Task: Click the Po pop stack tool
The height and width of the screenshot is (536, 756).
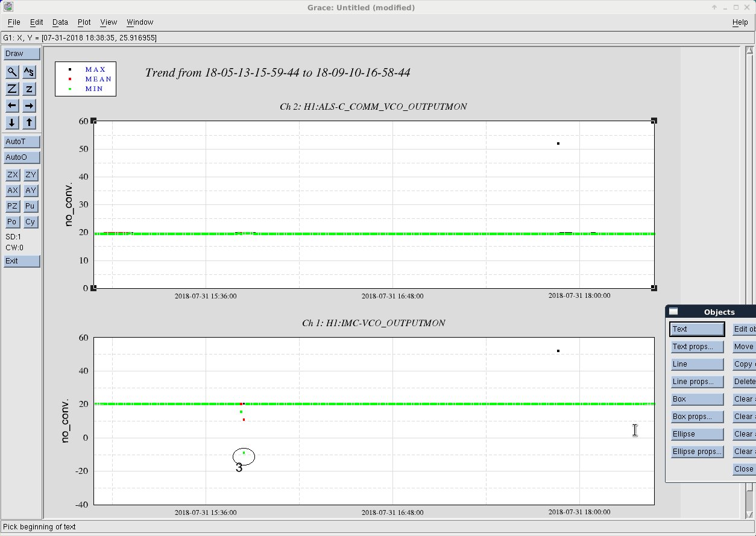Action: [12, 222]
